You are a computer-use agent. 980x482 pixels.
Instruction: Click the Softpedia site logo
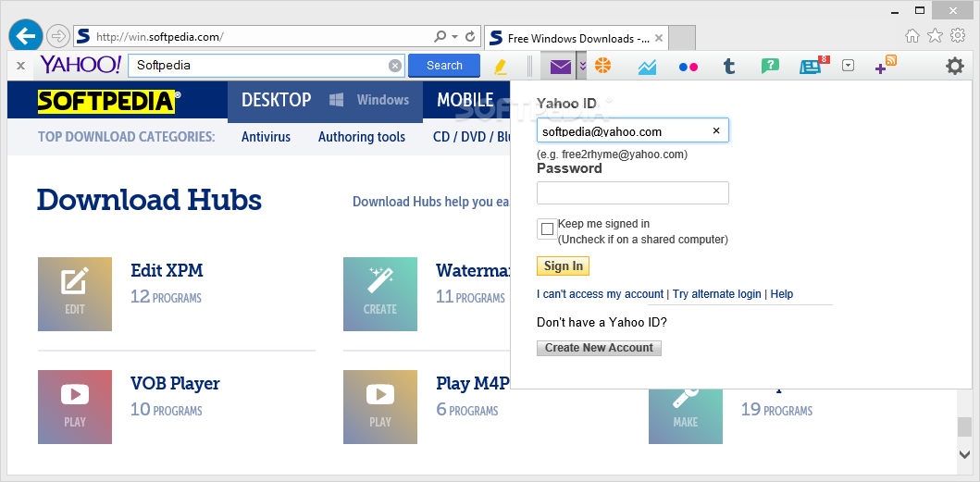109,101
